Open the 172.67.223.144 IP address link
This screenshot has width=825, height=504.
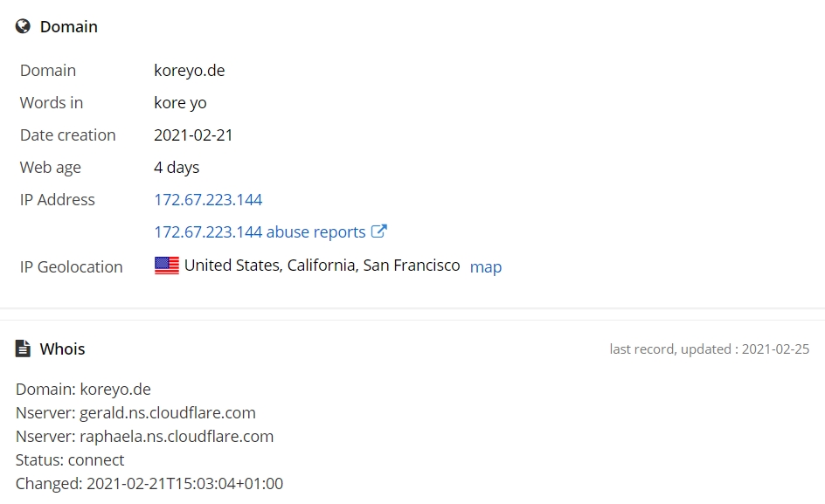(208, 199)
